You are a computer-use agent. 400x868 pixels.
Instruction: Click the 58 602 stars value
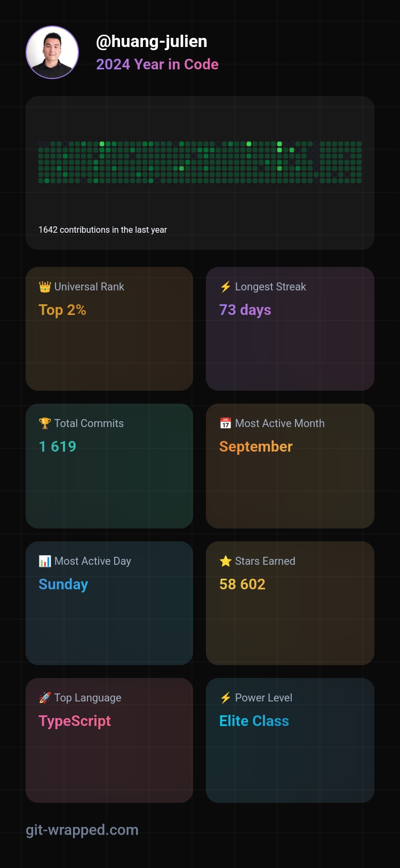[242, 585]
